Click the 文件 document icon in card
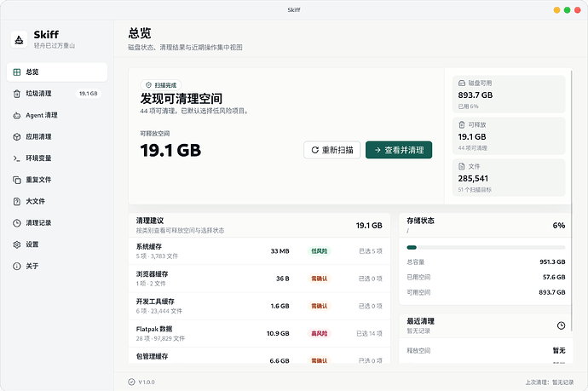This screenshot has width=588, height=391. [x=462, y=166]
